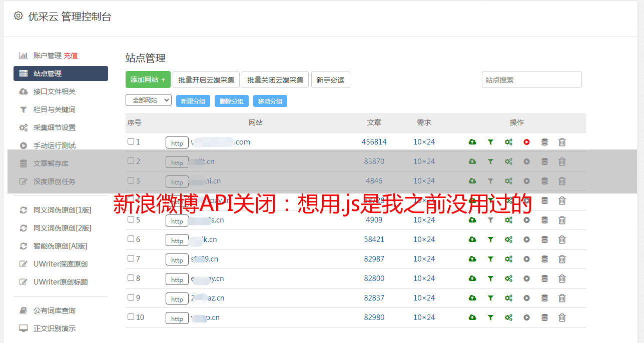Click the gear icon beside 优采云 管理控制台

point(19,16)
